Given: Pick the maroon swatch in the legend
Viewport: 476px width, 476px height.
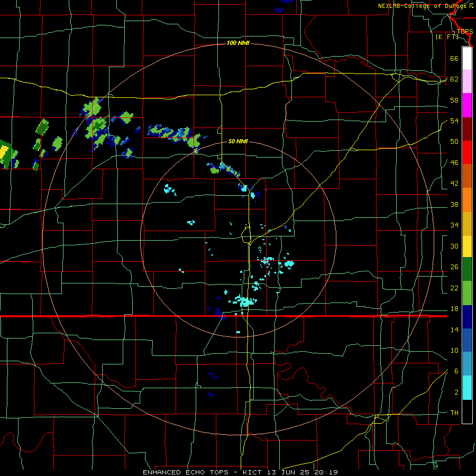Looking at the screenshot, I should (x=467, y=129).
